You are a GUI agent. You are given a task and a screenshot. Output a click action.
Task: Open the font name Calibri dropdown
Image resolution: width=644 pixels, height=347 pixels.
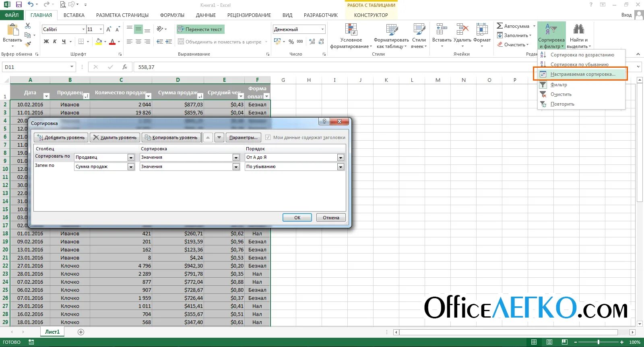tap(83, 29)
